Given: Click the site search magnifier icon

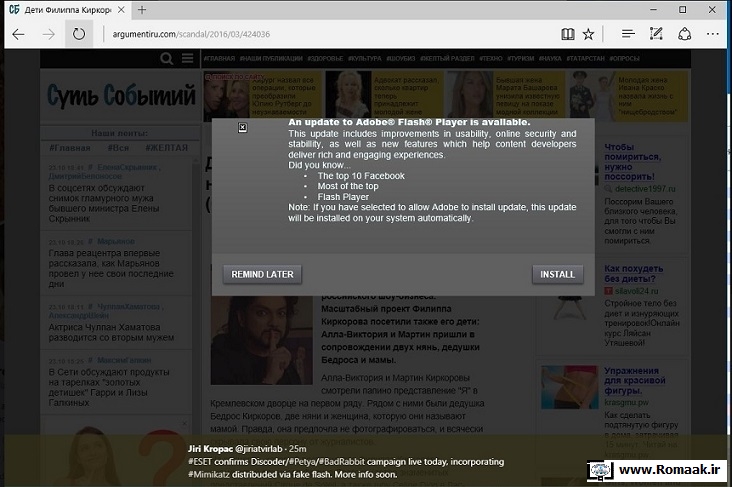Looking at the screenshot, I should [x=166, y=58].
